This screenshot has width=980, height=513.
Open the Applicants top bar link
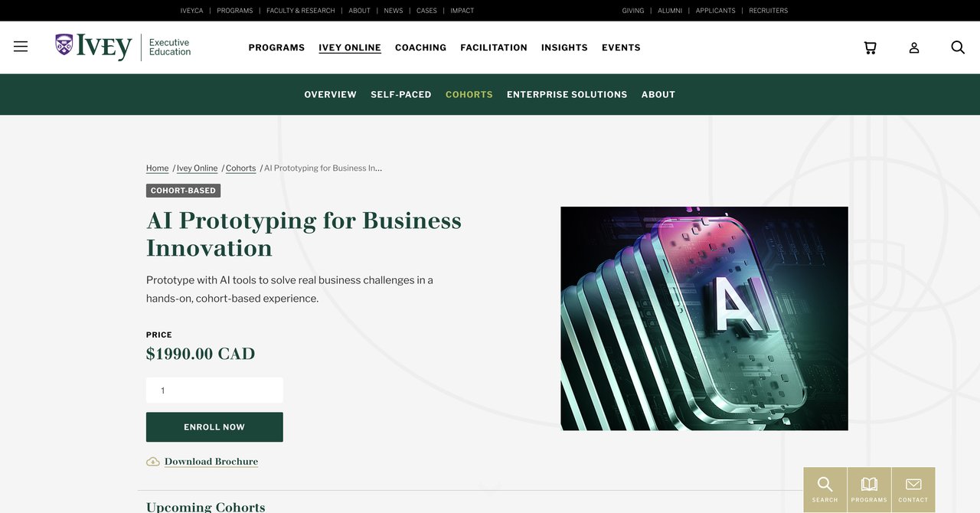tap(715, 11)
